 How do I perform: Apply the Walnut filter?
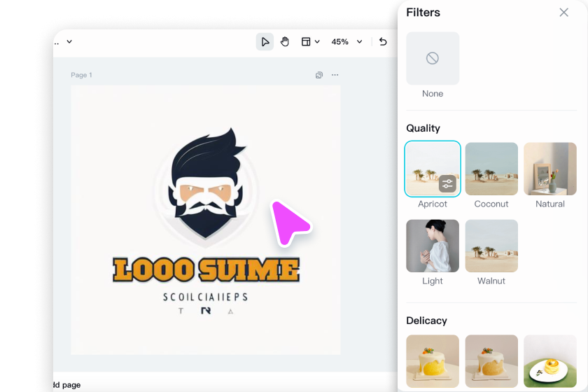(491, 246)
